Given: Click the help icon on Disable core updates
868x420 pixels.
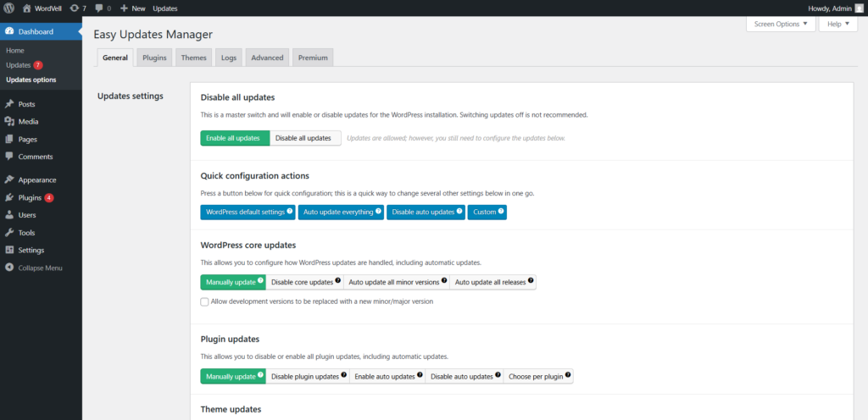Looking at the screenshot, I should [x=337, y=281].
